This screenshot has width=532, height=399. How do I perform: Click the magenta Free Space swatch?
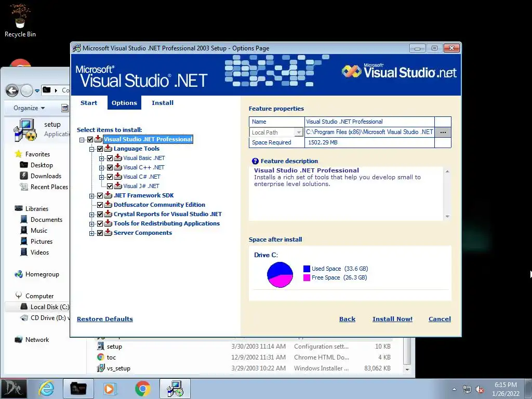coord(307,277)
